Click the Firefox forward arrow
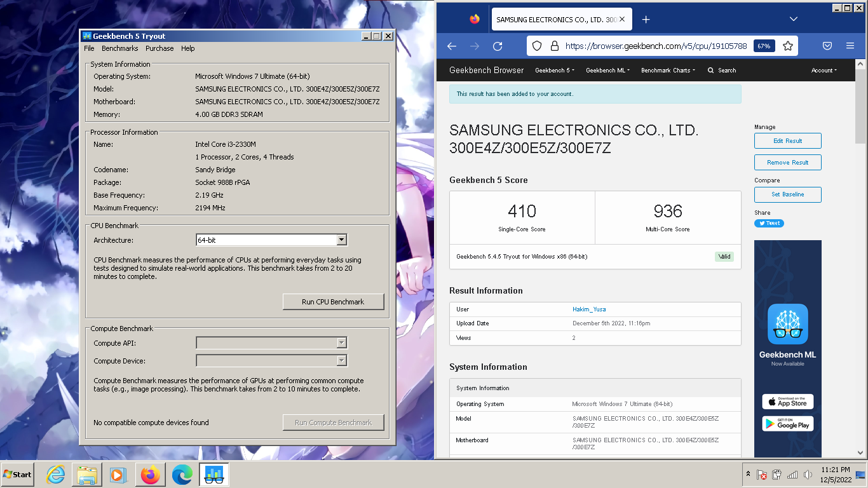Screen dimensions: 868x488 pyautogui.click(x=475, y=46)
